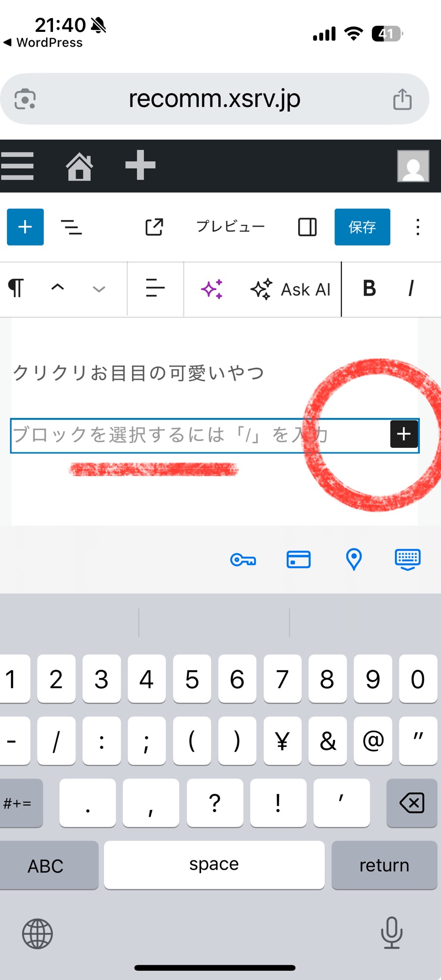
Task: Tap the @ key
Action: pyautogui.click(x=373, y=740)
